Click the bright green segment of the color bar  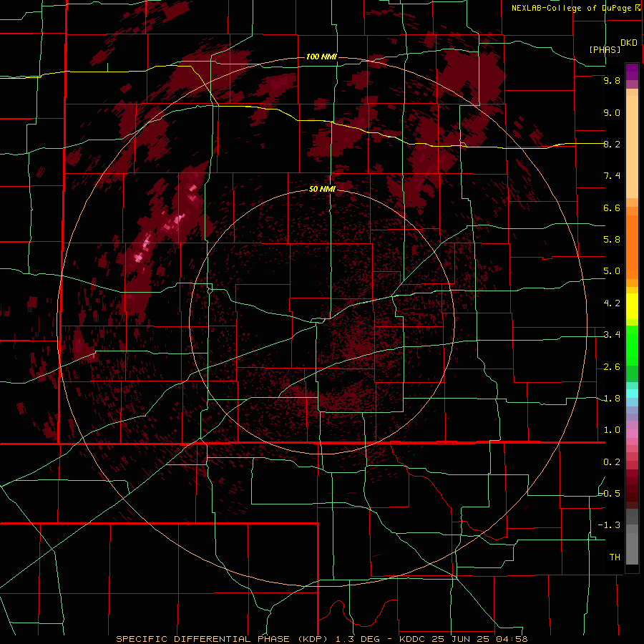click(632, 346)
